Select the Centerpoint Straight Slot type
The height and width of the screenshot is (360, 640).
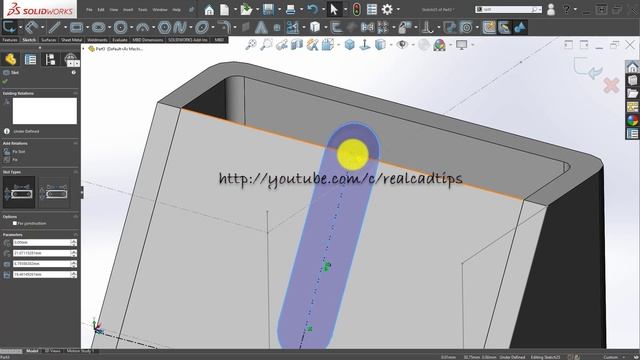tap(54, 192)
